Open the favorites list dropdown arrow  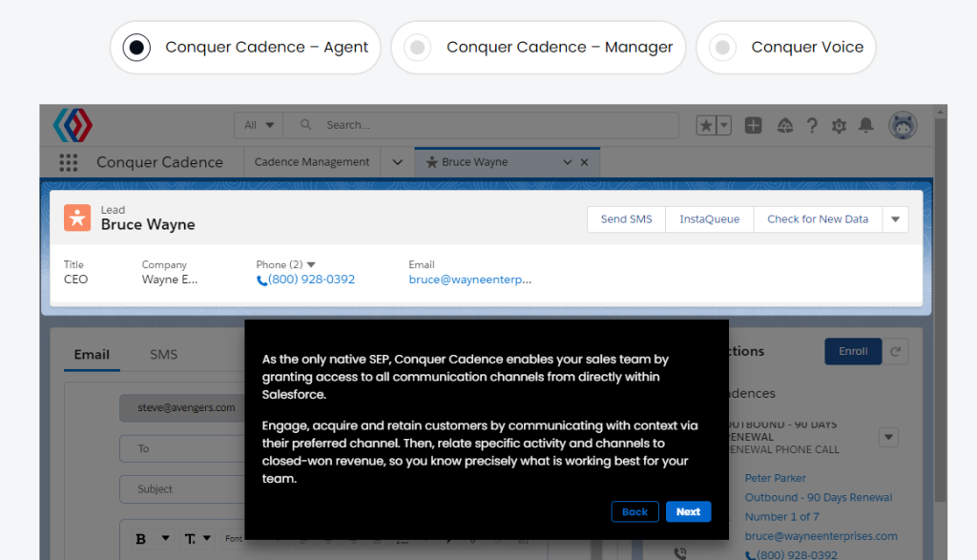723,126
